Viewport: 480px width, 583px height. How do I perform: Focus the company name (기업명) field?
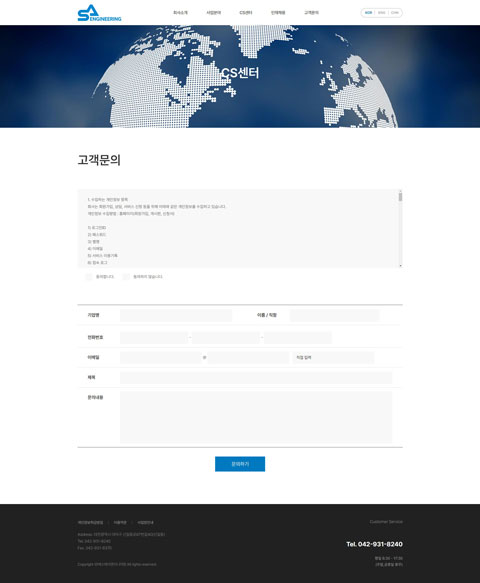point(176,315)
